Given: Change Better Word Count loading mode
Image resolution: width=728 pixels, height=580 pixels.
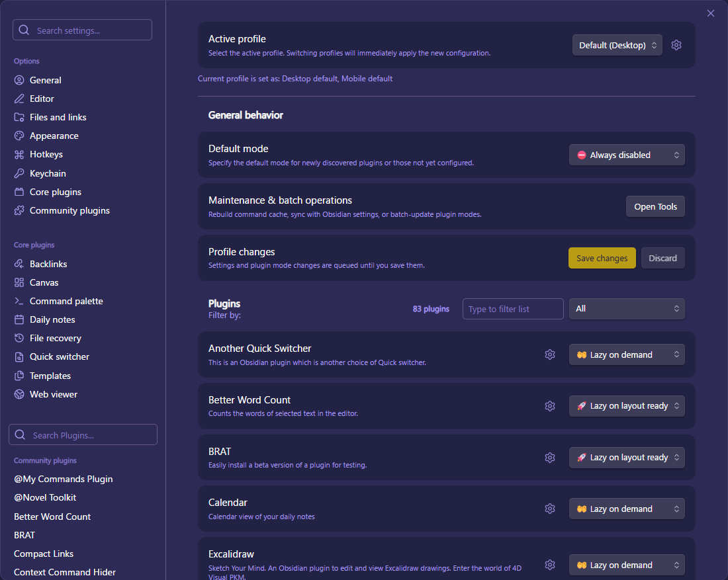Looking at the screenshot, I should (627, 406).
